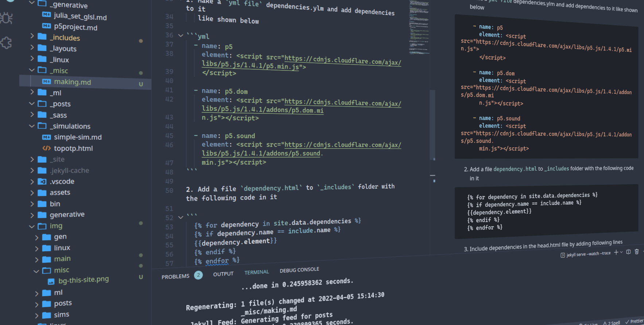Select the .jekyll-cache folder row
Screen dimensions: 644x325
(85, 170)
